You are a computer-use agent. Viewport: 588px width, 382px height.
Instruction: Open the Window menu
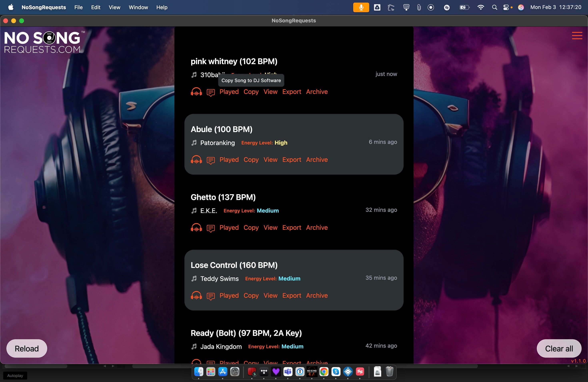[x=138, y=7]
